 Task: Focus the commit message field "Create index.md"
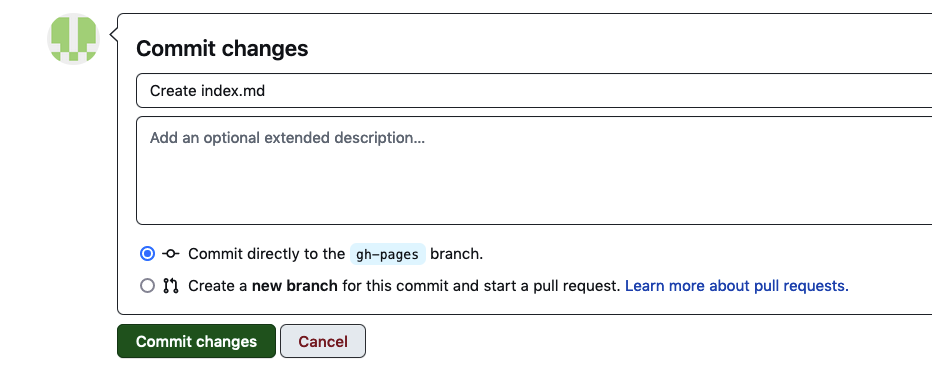tap(534, 90)
